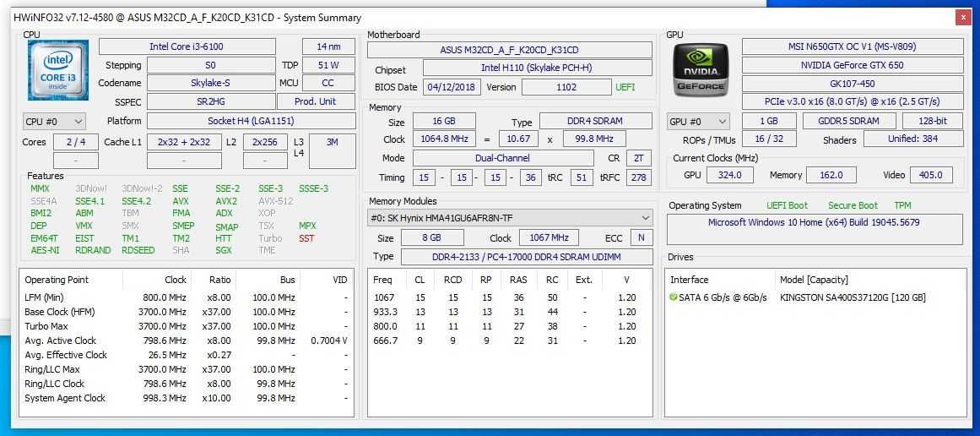
Task: Click the DDR4-2133 / PC4-17000 type field
Action: 526,257
